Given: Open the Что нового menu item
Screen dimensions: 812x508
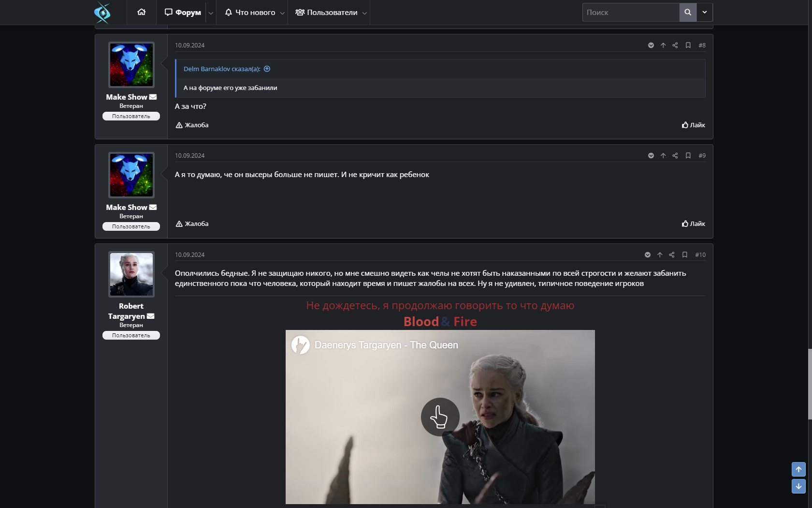Looking at the screenshot, I should 250,13.
